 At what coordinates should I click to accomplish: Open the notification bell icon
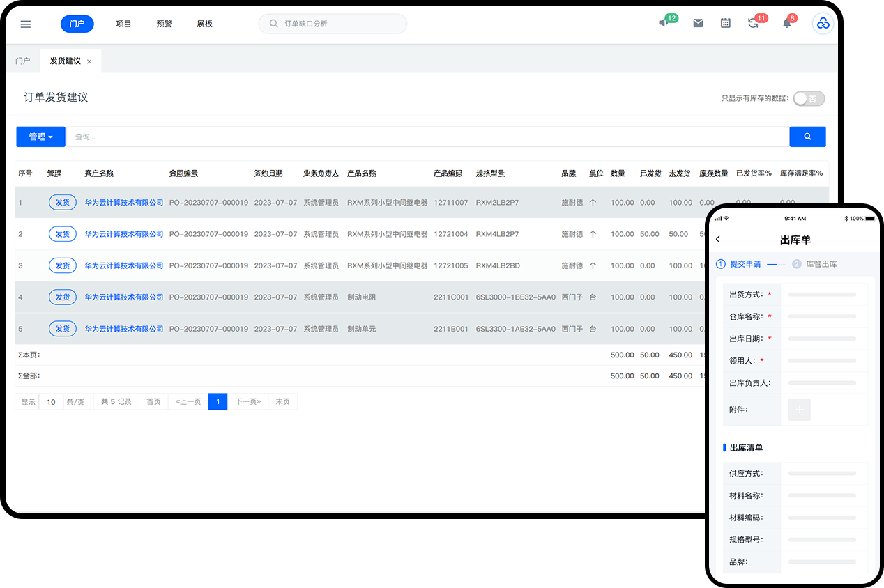point(787,23)
